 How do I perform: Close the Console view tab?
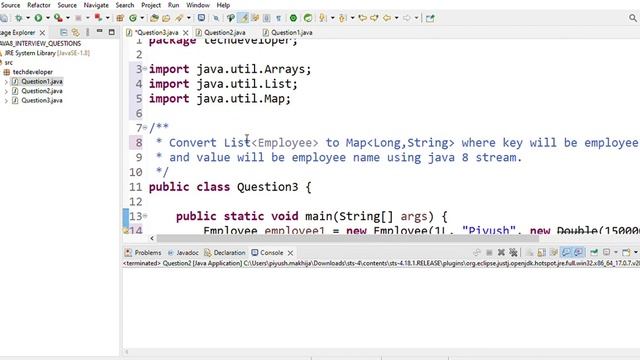click(x=290, y=253)
